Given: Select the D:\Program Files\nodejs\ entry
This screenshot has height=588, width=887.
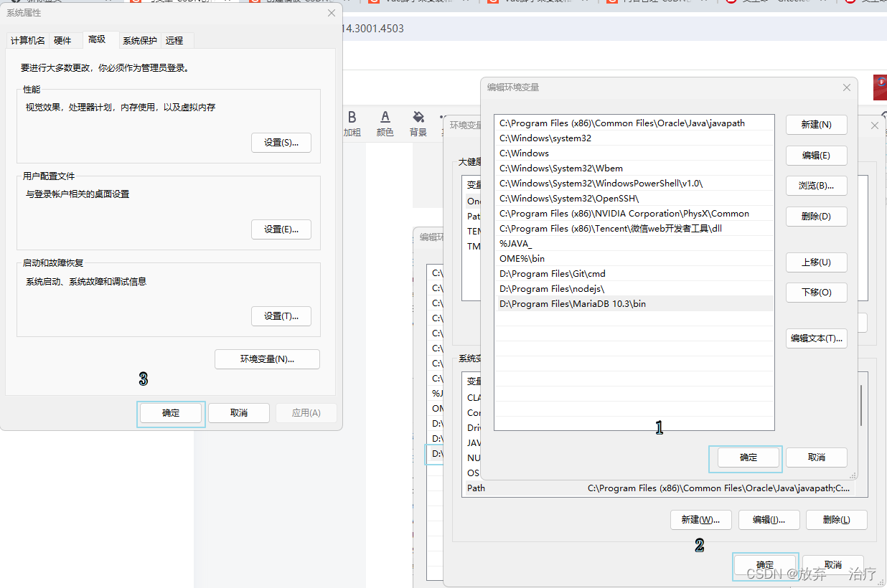Looking at the screenshot, I should 634,289.
